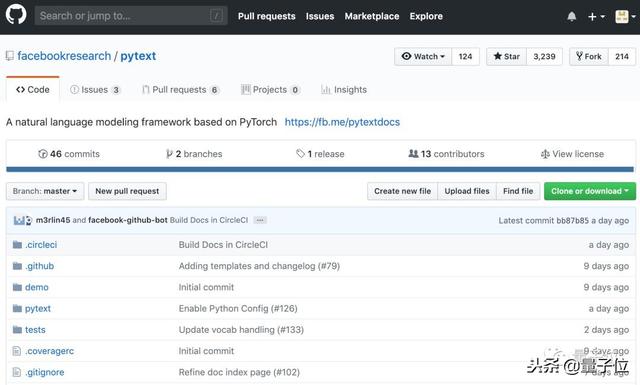The width and height of the screenshot is (640, 385).
Task: Open Pull requests in top navigation
Action: click(x=267, y=16)
